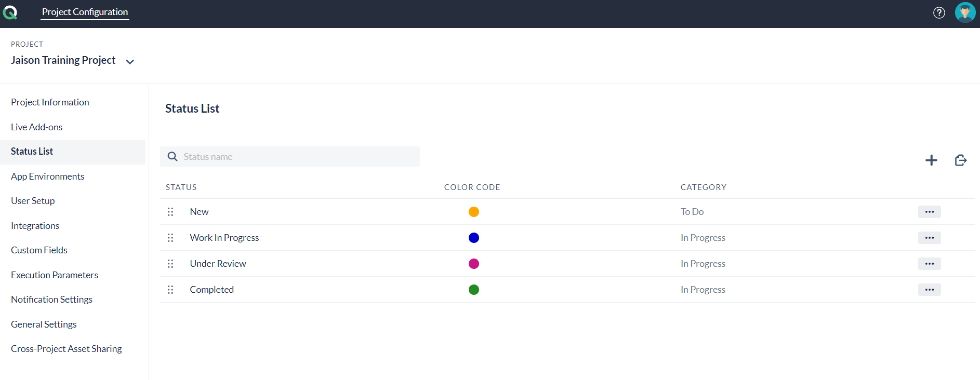This screenshot has height=380, width=980.
Task: Select the Work In Progress status name
Action: [224, 238]
